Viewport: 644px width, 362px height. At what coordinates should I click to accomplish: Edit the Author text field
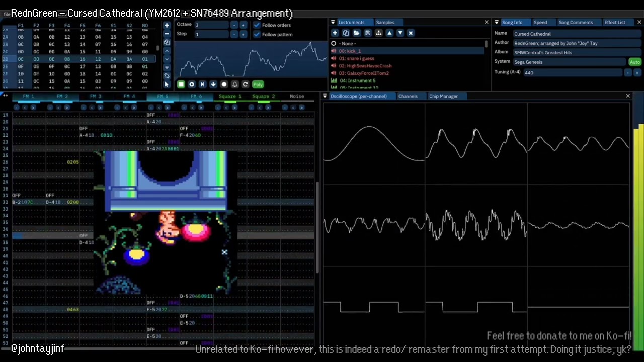[576, 44]
